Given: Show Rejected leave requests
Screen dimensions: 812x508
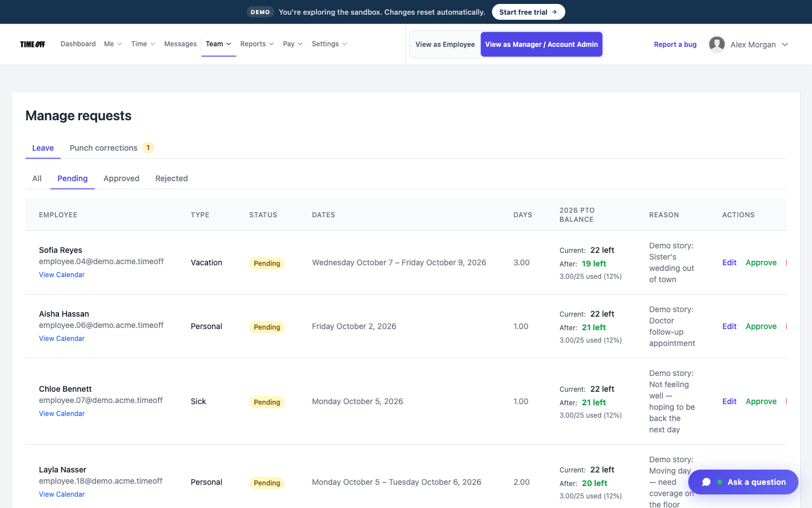Looking at the screenshot, I should coord(171,178).
